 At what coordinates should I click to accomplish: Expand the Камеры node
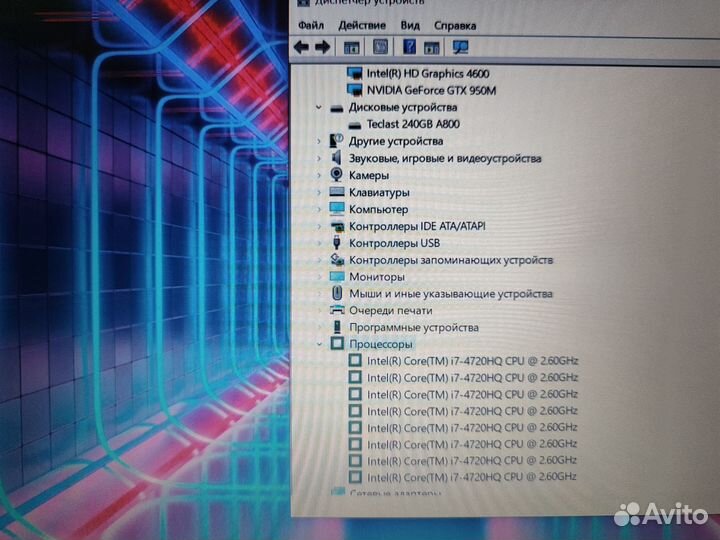point(319,175)
